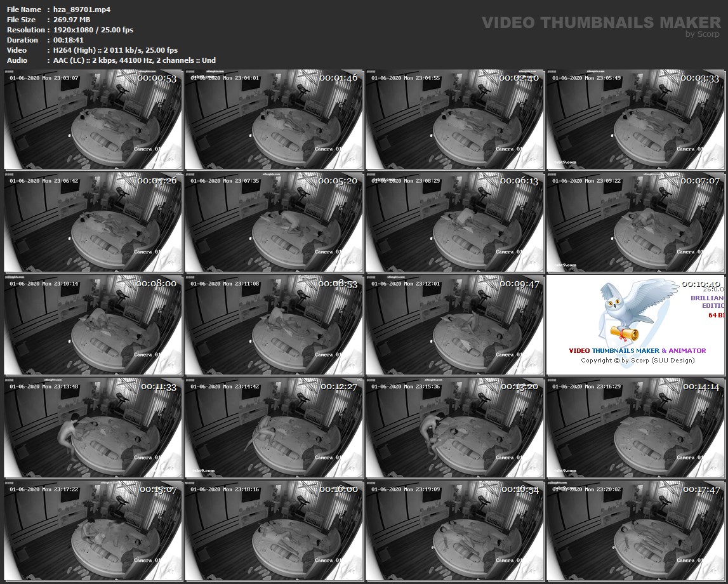
Task: Pick the frame stamped 00:09:47
Action: click(x=454, y=325)
